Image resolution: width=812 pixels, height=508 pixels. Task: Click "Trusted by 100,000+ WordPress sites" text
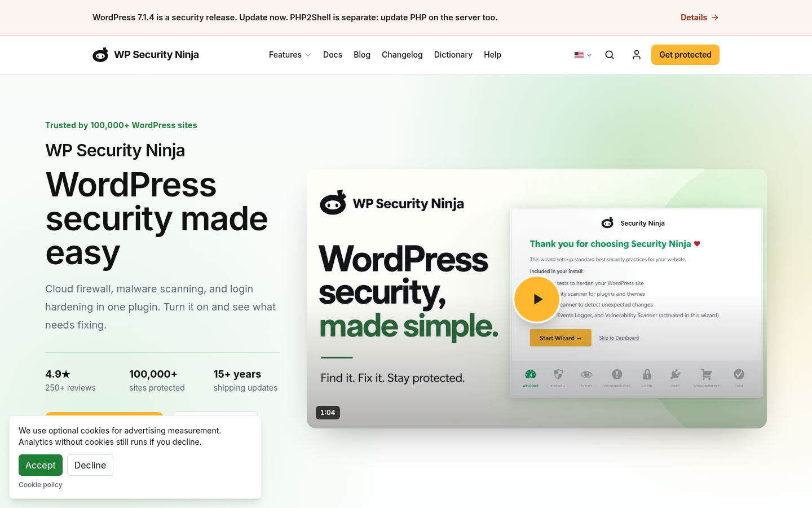(121, 125)
